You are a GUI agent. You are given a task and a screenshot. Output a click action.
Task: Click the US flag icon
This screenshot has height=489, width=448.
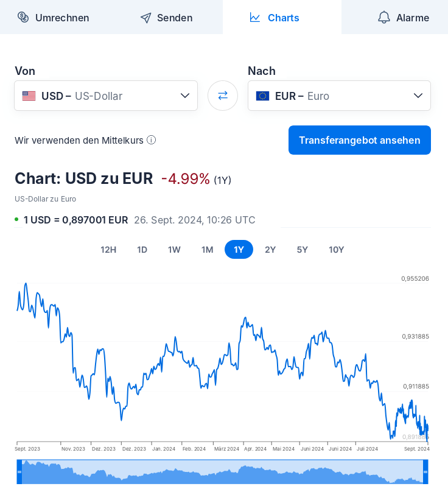[29, 96]
